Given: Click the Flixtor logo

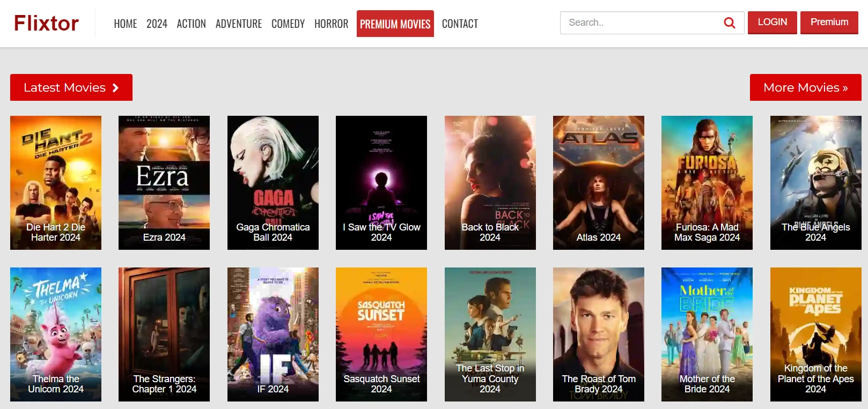Looking at the screenshot, I should 47,23.
